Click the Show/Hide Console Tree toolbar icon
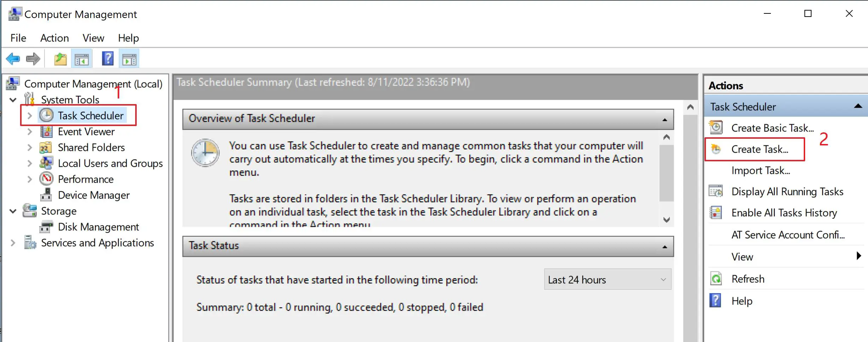 82,59
